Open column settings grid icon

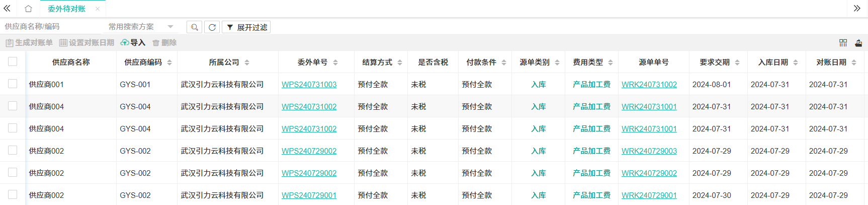click(843, 43)
